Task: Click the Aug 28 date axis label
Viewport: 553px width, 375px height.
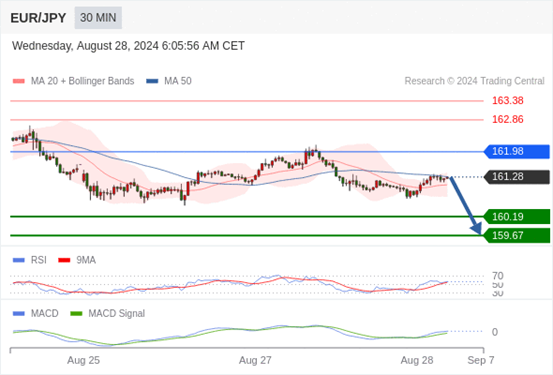Action: point(417,360)
